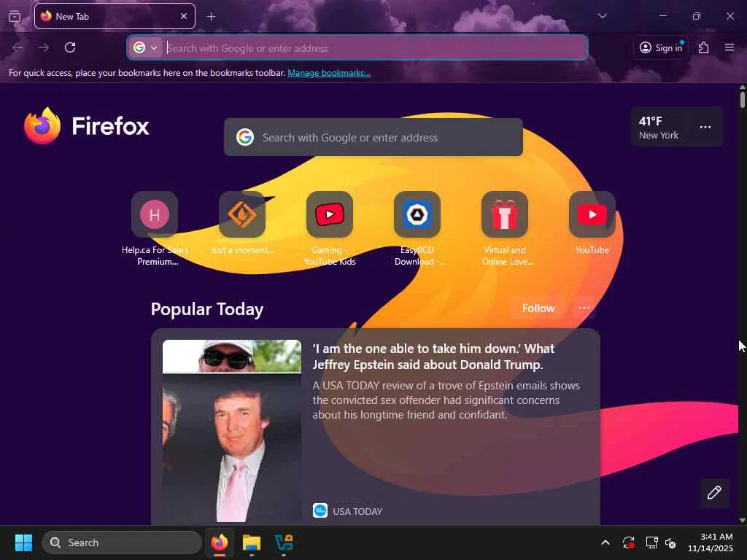Click the Google logo in the page search box
Image resolution: width=747 pixels, height=560 pixels.
(245, 137)
